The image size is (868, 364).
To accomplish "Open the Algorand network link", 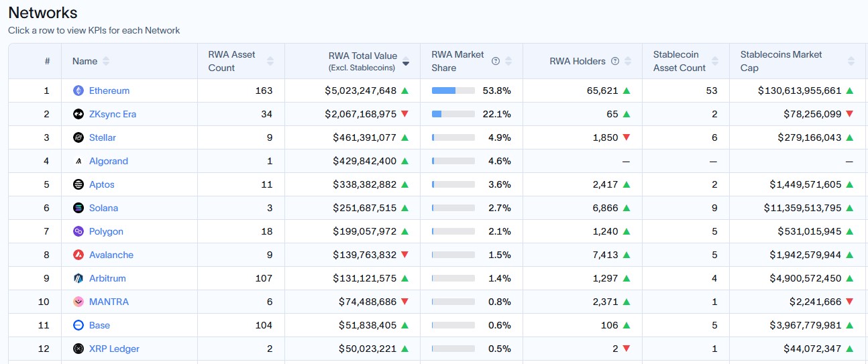I will pyautogui.click(x=109, y=161).
